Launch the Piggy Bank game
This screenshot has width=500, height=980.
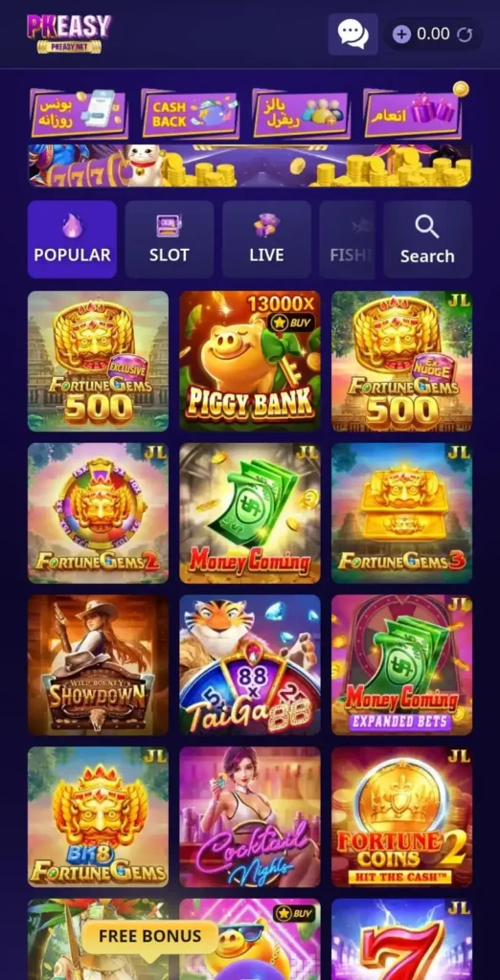250,361
